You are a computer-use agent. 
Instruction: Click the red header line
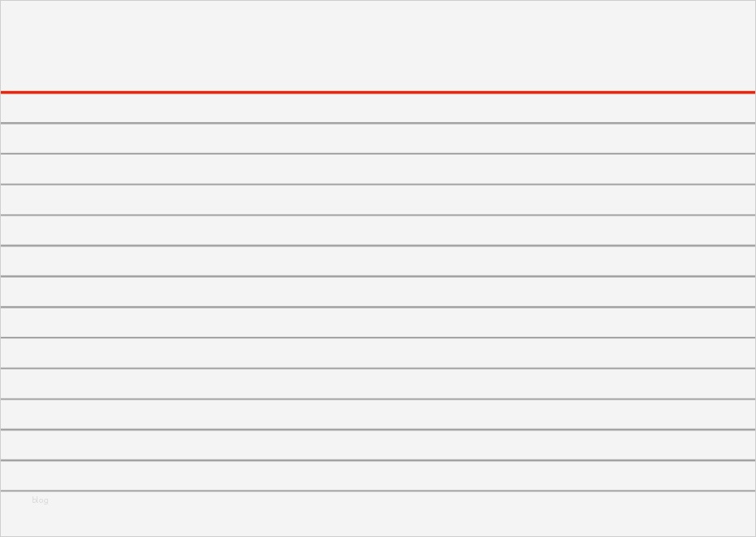pos(378,92)
